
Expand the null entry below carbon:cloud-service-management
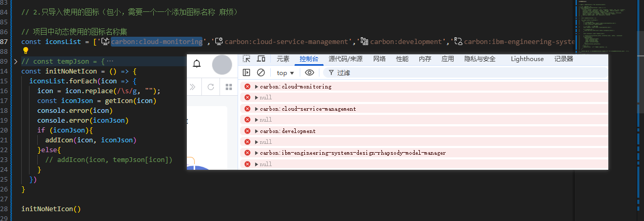tap(257, 120)
